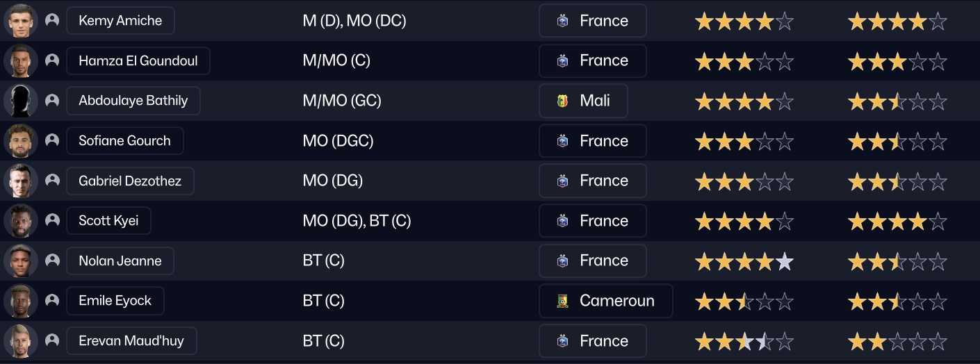Click the Mali flag icon
Viewport: 980px width, 364px height.
pos(563,101)
